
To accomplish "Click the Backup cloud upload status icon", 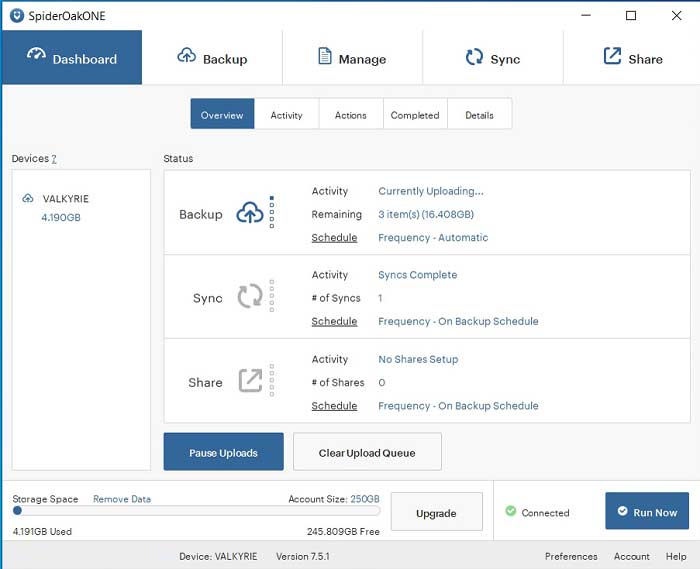I will [249, 213].
